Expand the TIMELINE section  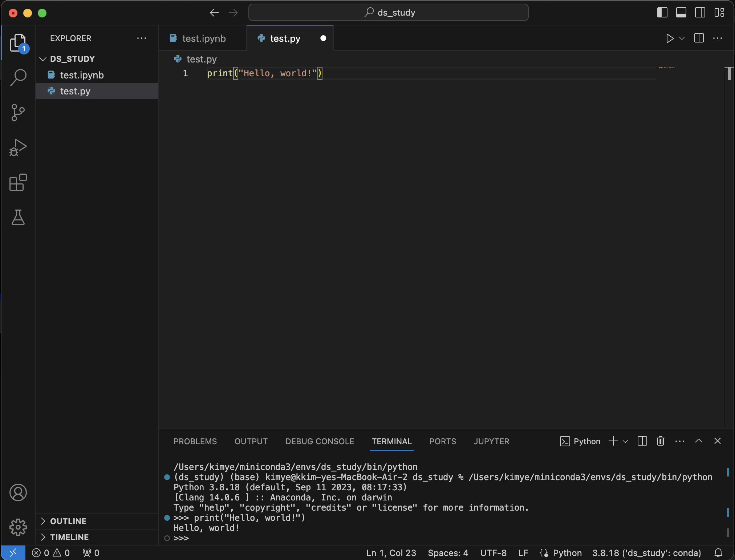click(x=69, y=537)
